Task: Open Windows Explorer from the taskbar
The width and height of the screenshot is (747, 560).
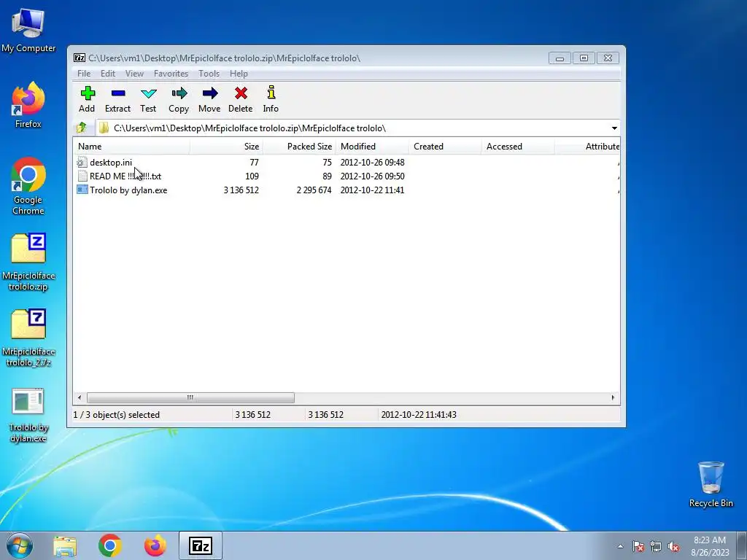Action: (65, 545)
